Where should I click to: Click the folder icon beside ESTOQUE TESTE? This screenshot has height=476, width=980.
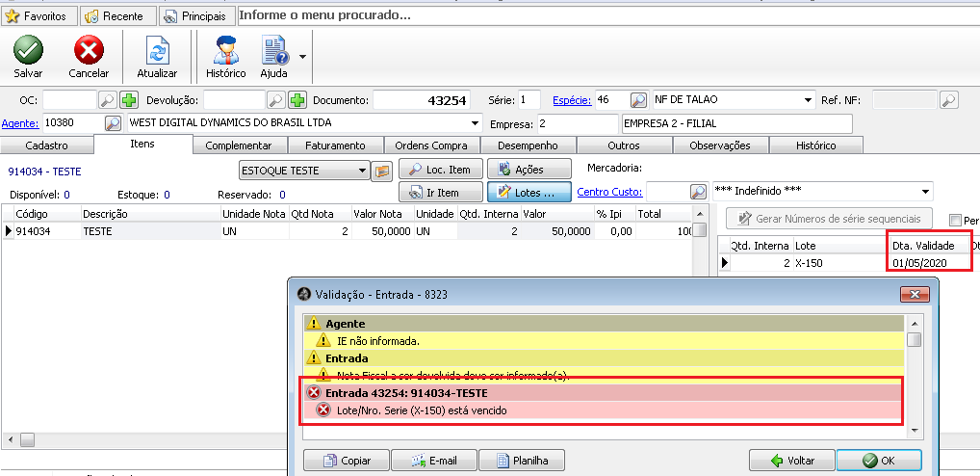click(x=381, y=171)
